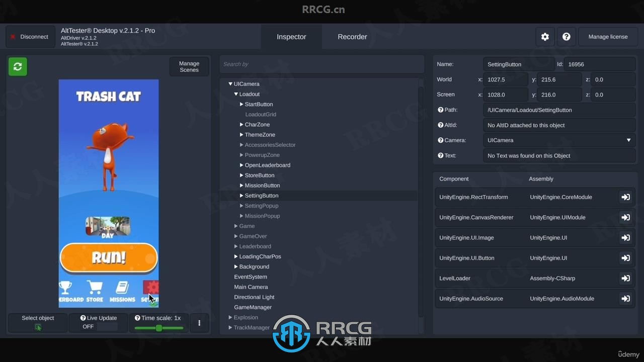
Task: Select the LoadoutGrid tree item
Action: tap(261, 115)
